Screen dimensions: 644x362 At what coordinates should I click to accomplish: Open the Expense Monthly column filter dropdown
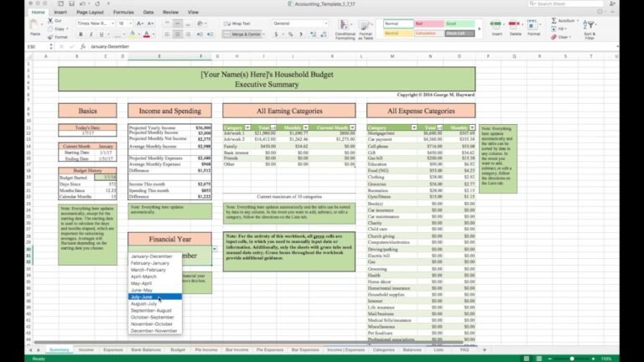(472, 127)
